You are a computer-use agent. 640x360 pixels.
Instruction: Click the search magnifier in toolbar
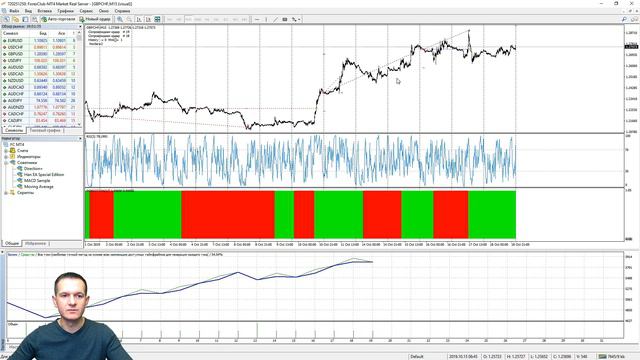pyautogui.click(x=624, y=19)
